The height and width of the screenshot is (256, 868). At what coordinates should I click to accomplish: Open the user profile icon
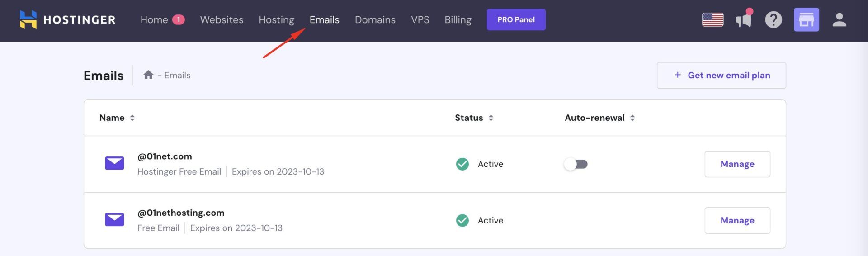839,19
